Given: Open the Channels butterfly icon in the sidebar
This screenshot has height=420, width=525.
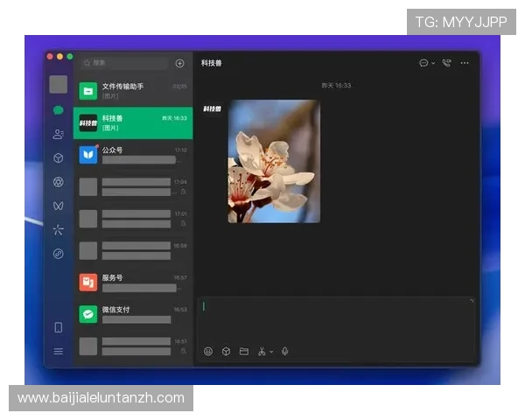Looking at the screenshot, I should point(59,206).
